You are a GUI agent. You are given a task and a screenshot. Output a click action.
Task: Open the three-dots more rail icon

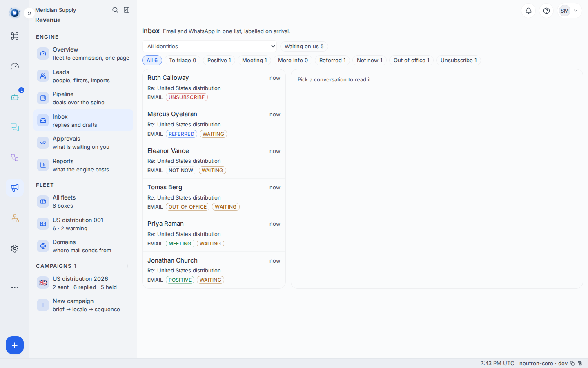[15, 287]
